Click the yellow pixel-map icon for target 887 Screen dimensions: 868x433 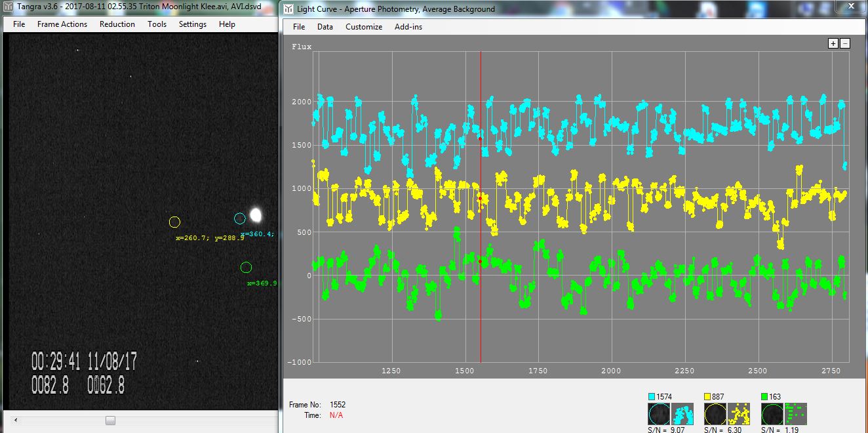[x=740, y=414]
